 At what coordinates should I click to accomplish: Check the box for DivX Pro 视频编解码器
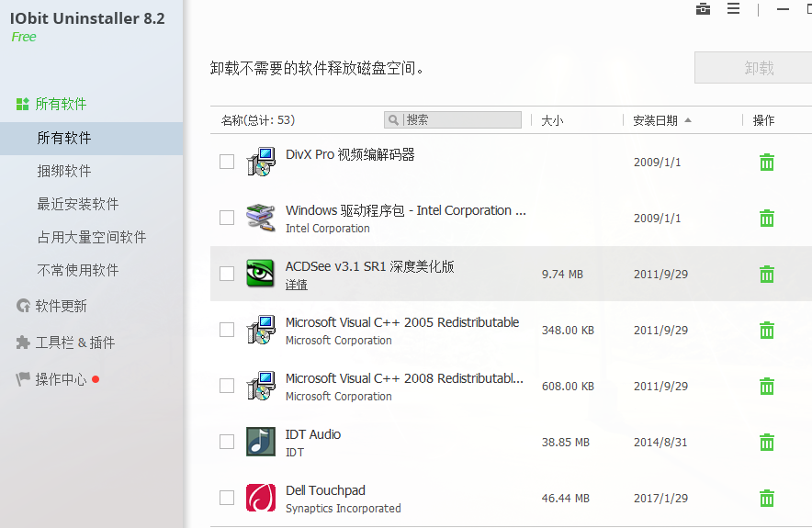(227, 162)
